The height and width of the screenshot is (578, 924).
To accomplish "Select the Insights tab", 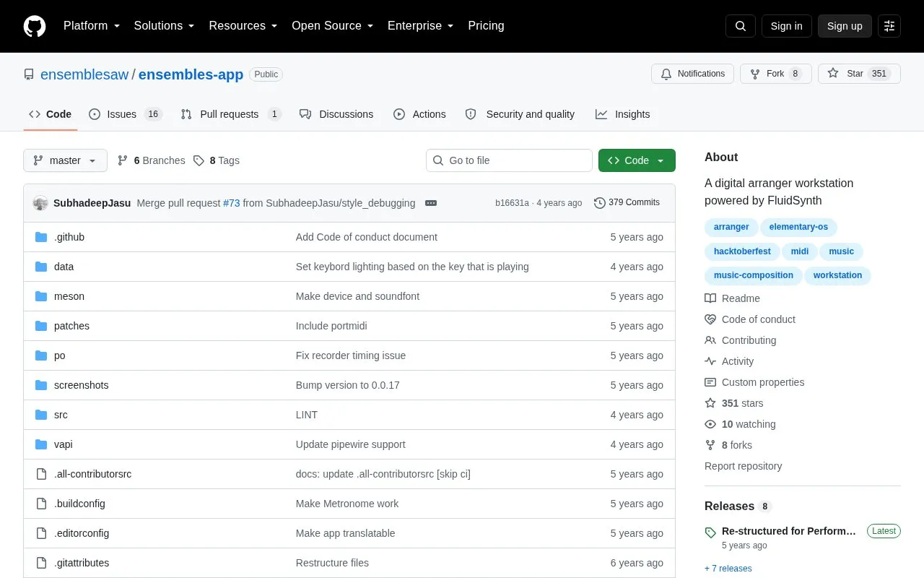I will [622, 114].
